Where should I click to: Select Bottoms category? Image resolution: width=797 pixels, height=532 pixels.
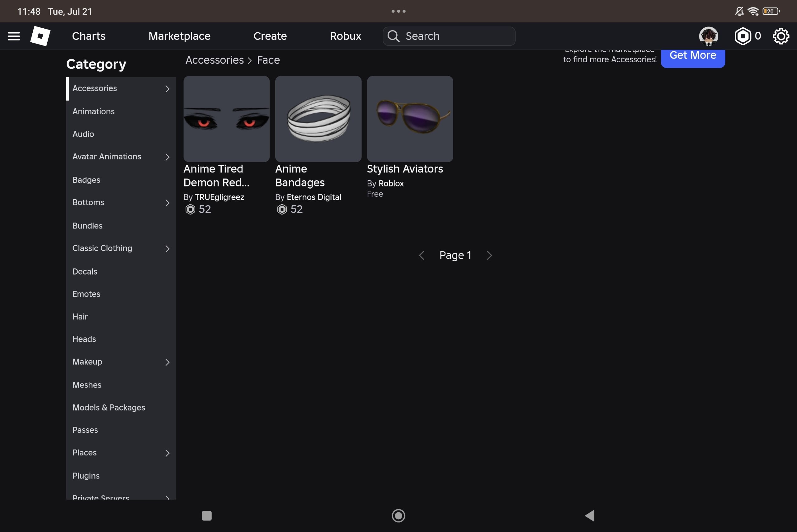click(121, 203)
